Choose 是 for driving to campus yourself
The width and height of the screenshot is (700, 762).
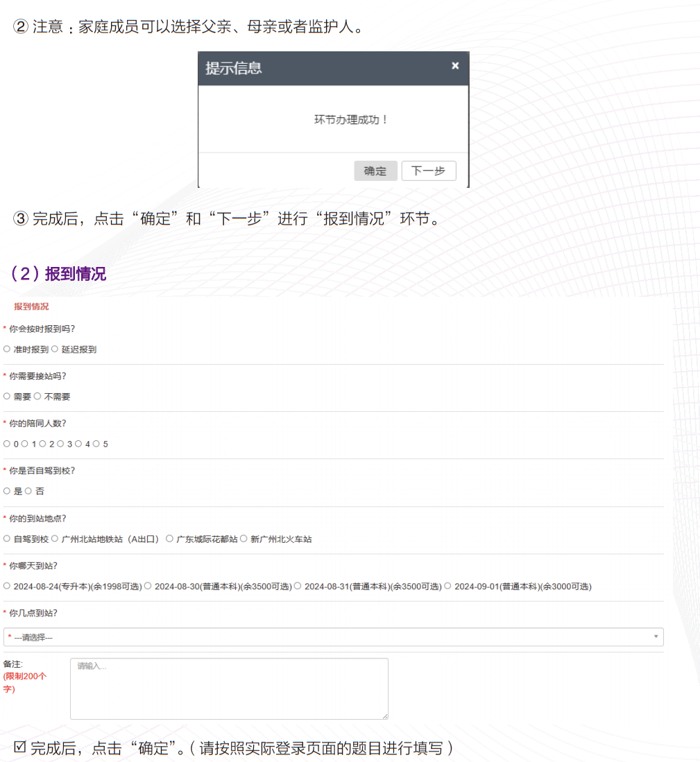pyautogui.click(x=8, y=491)
